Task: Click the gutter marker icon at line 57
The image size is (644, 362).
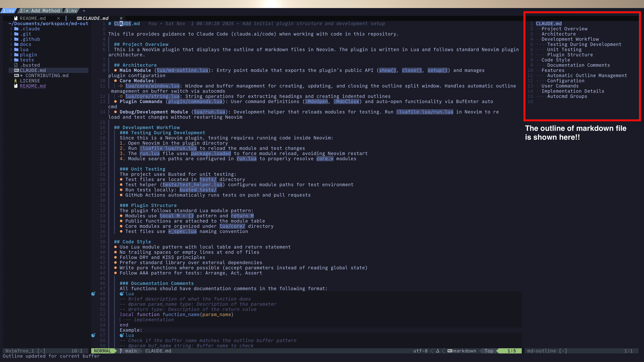Action: point(93,335)
